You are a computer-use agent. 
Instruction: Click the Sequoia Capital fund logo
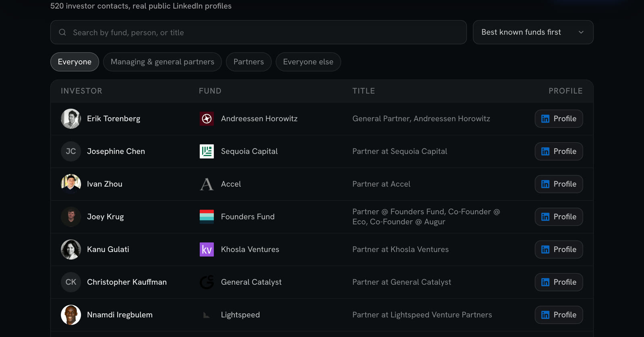pos(206,151)
